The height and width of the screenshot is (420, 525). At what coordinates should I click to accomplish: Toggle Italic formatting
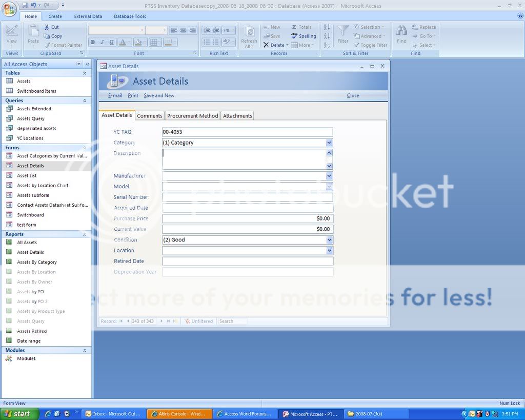click(x=102, y=42)
